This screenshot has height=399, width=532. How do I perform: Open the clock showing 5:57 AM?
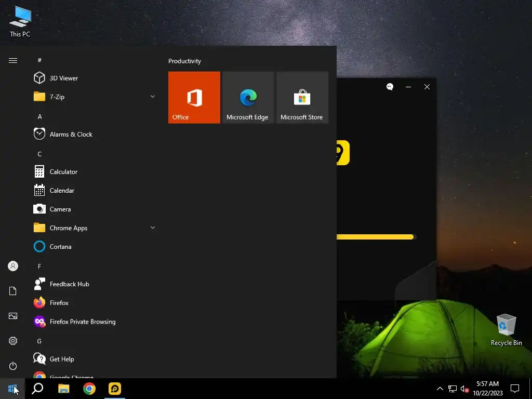[x=487, y=389]
